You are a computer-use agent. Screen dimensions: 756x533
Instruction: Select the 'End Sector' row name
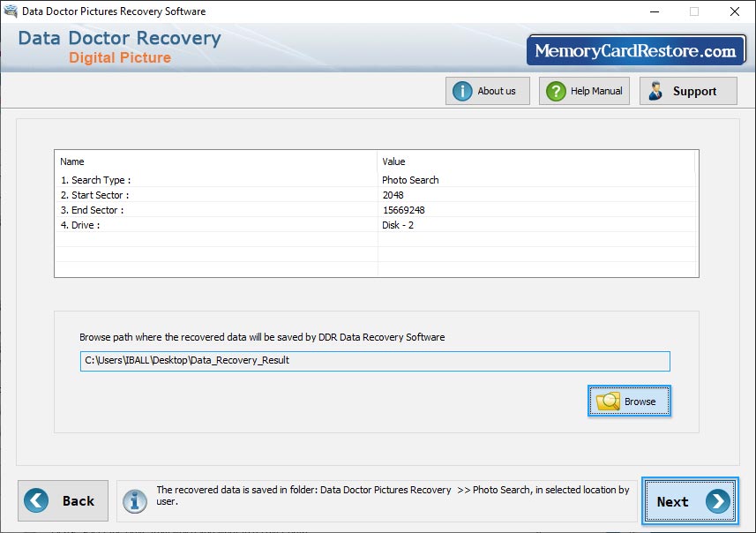click(92, 210)
